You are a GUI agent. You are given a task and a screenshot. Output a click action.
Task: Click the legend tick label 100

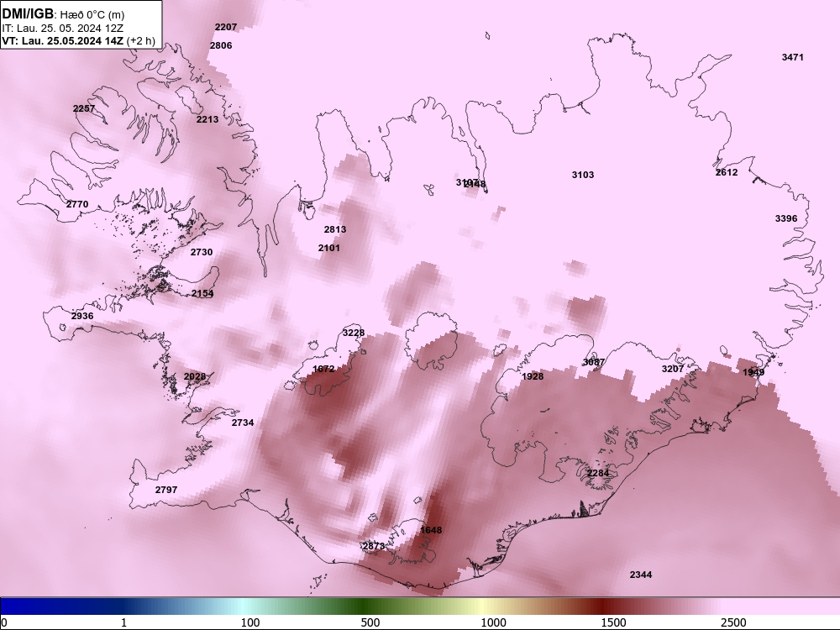click(x=250, y=622)
